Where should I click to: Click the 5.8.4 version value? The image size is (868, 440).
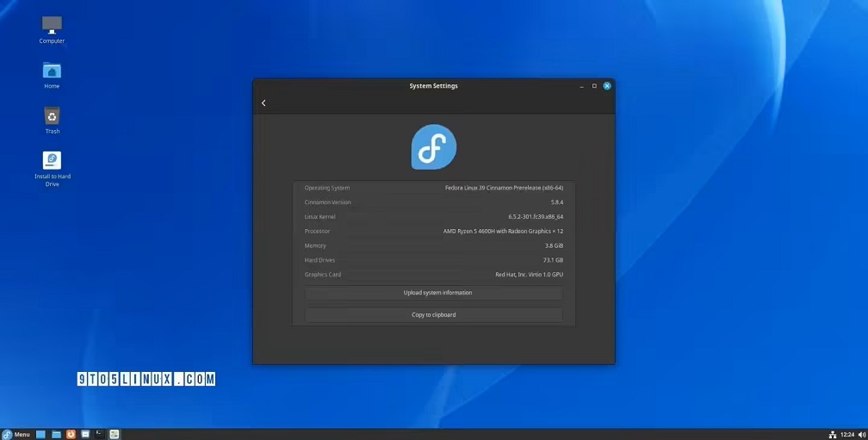[x=557, y=202]
